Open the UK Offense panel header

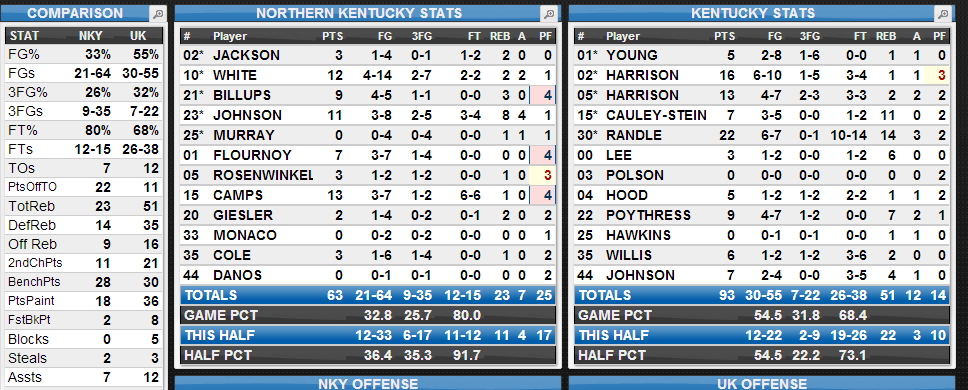(762, 383)
